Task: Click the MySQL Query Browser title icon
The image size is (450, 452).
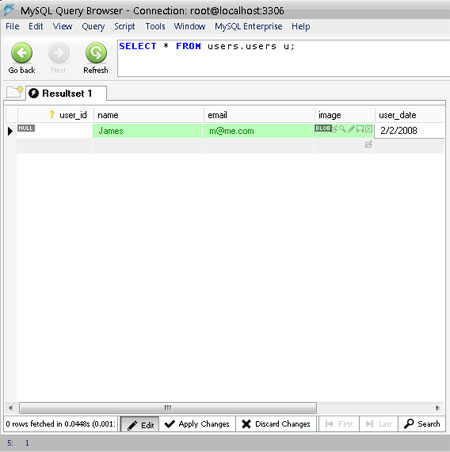Action: tap(9, 10)
